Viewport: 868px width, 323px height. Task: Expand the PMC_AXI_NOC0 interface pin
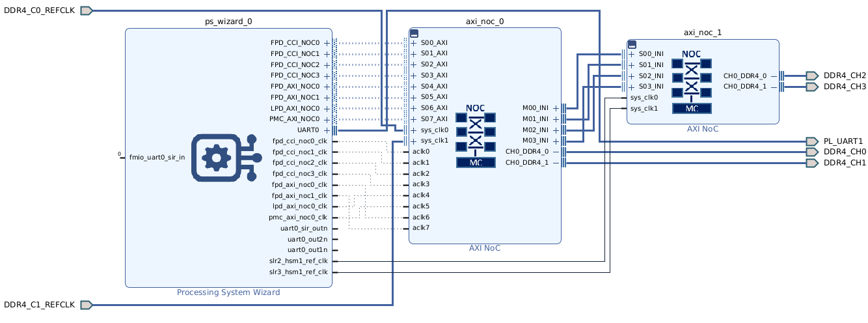(327, 119)
